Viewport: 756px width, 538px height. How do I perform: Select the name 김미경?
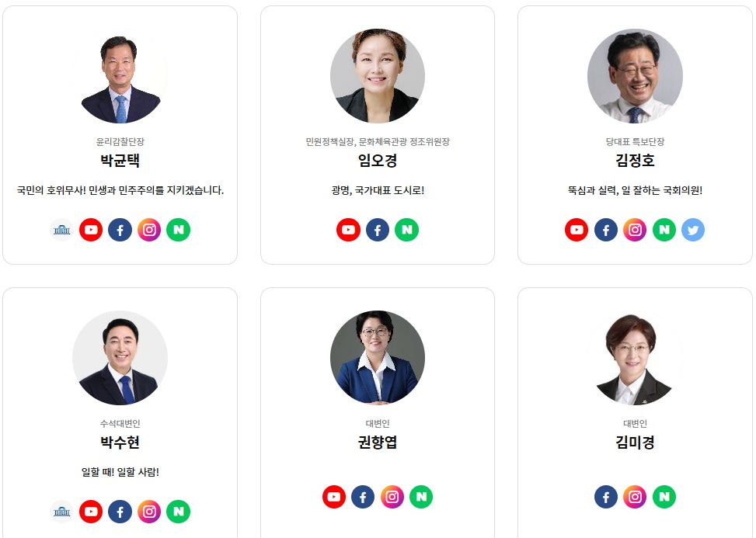point(635,443)
